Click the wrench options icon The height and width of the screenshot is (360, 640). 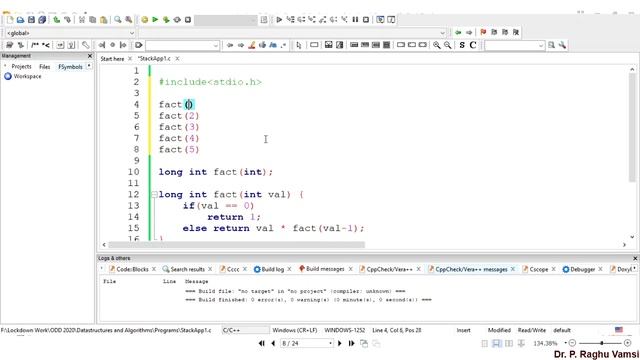pyautogui.click(x=562, y=45)
